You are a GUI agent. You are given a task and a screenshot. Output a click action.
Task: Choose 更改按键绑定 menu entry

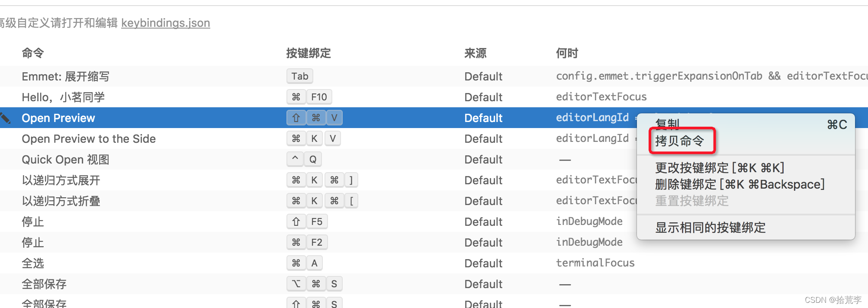pos(720,168)
